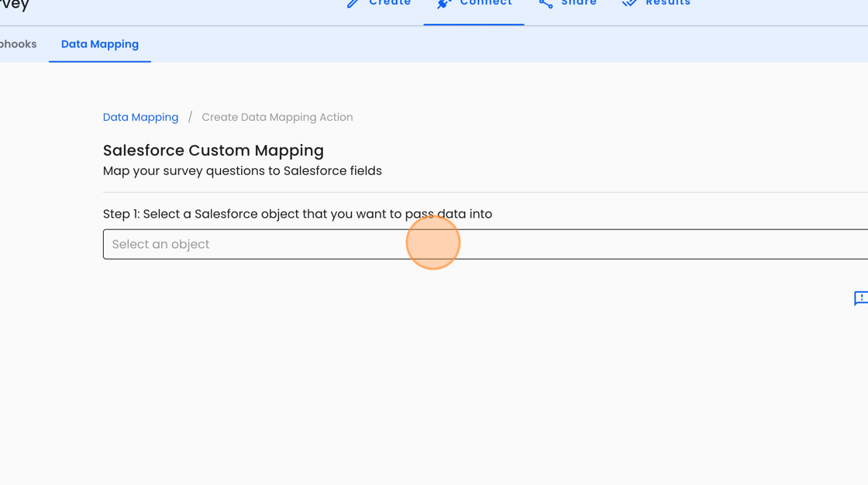Focus the Select an object placeholder text
The height and width of the screenshot is (485, 868).
click(x=160, y=244)
